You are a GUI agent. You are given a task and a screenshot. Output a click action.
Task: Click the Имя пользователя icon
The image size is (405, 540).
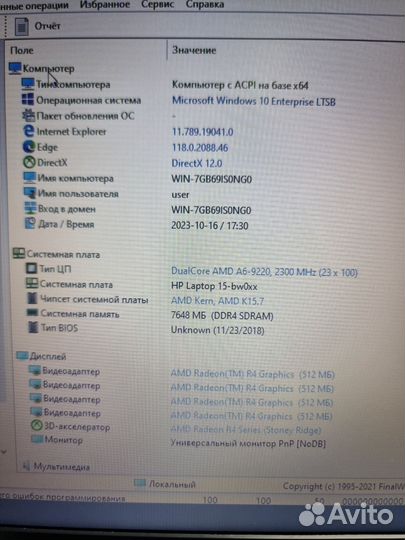[x=30, y=193]
